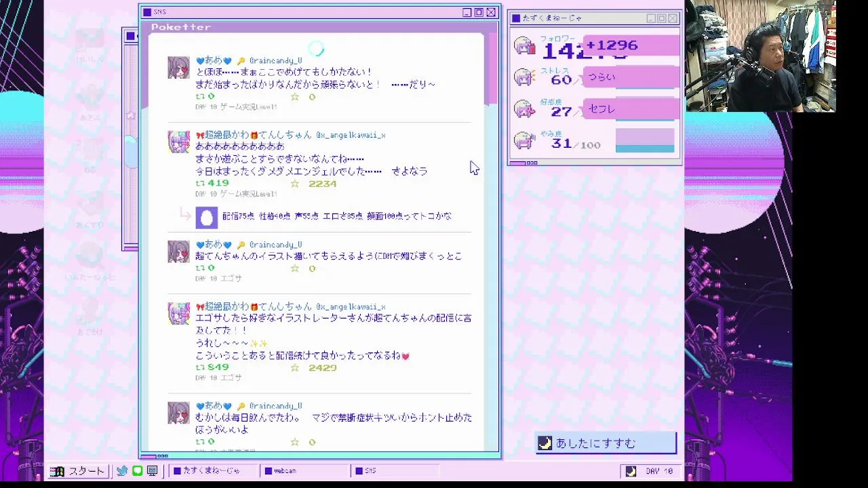Viewport: 868px width, 488px height.
Task: Switch to the SNS taskbar tab
Action: pos(396,471)
